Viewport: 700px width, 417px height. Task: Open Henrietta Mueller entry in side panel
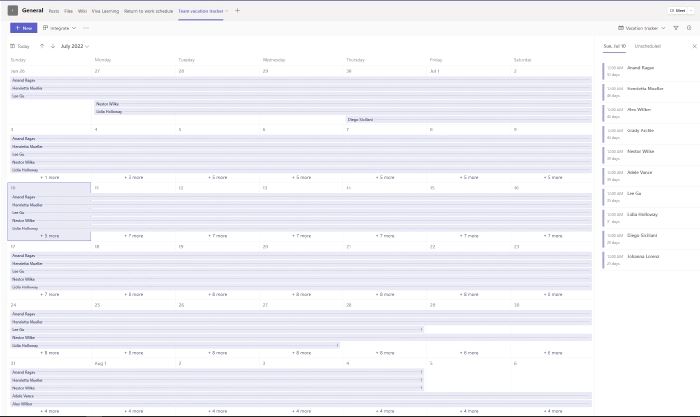point(650,92)
